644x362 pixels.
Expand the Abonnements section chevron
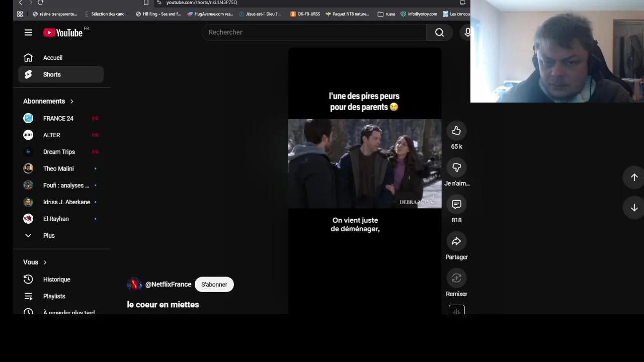click(x=71, y=101)
